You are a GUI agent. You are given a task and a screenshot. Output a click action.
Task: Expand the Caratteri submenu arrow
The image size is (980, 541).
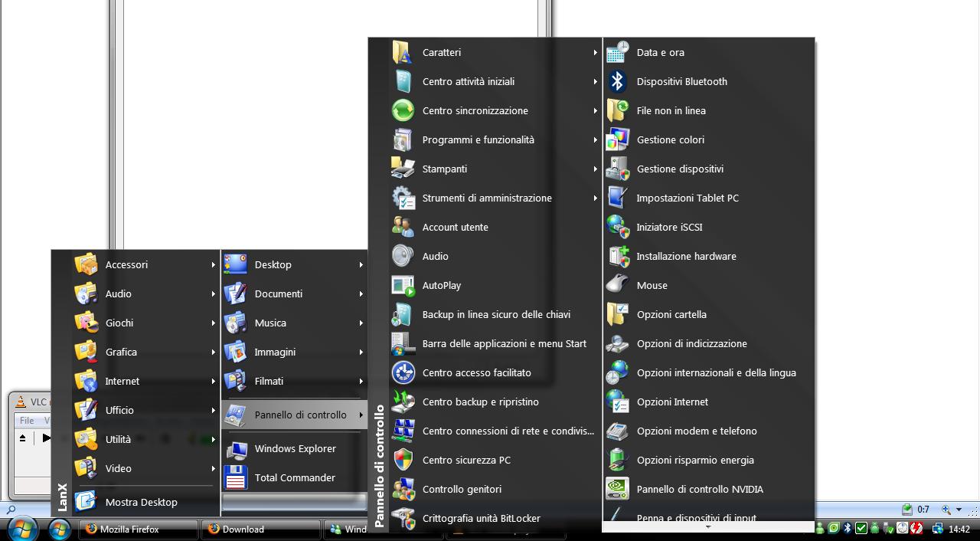(595, 53)
